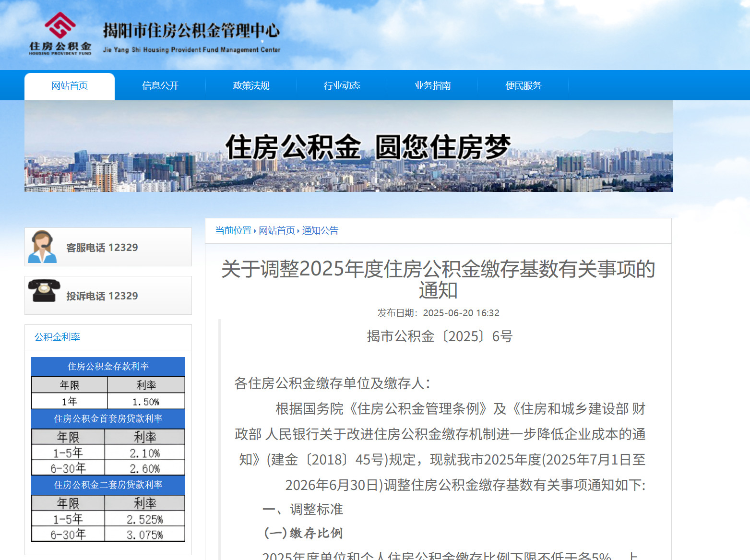Click the publish date 2025-06-20 text
Image resolution: width=750 pixels, height=560 pixels.
tap(438, 312)
